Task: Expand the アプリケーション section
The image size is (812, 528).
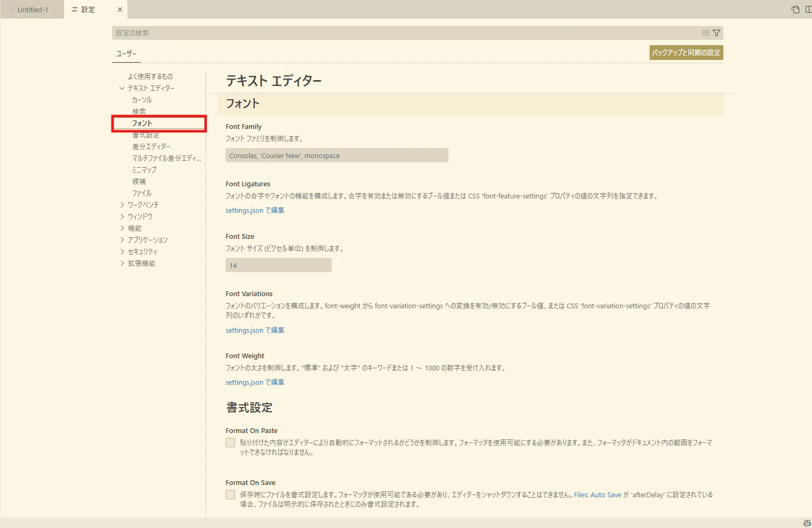Action: point(122,240)
